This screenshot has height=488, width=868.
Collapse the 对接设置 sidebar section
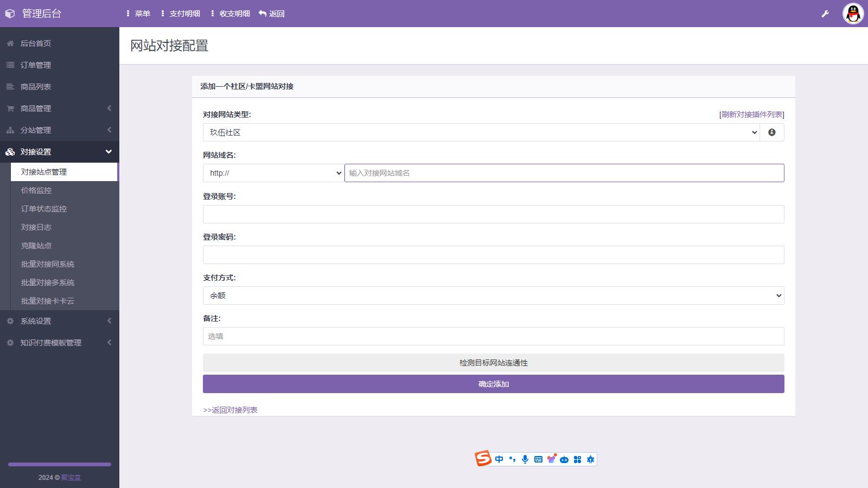(60, 152)
